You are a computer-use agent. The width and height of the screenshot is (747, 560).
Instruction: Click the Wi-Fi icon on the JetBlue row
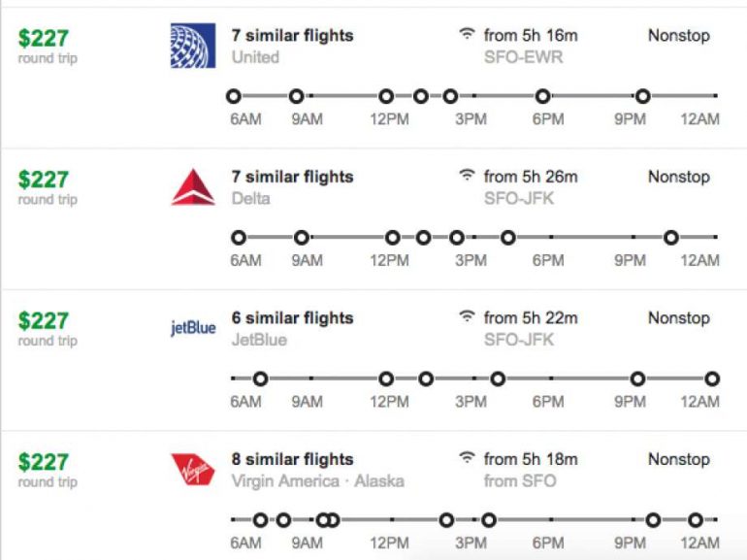pyautogui.click(x=468, y=317)
